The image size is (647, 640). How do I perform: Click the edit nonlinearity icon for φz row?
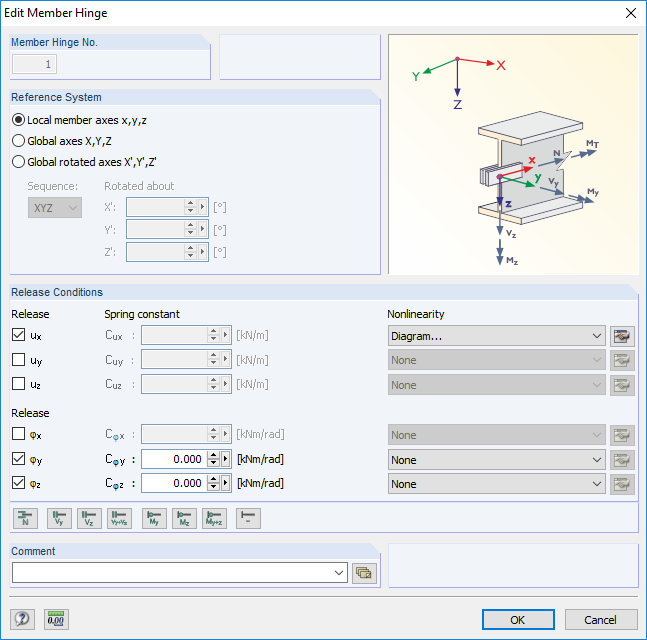pos(622,484)
